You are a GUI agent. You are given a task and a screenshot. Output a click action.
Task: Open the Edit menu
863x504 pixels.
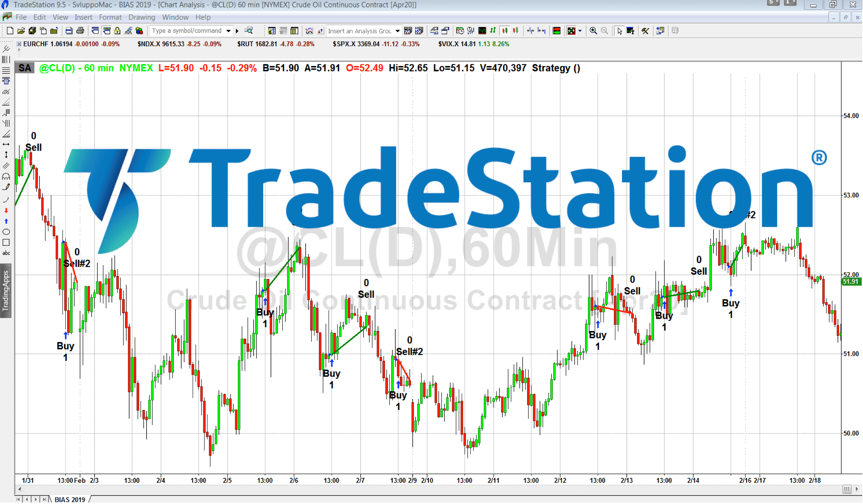(x=39, y=17)
